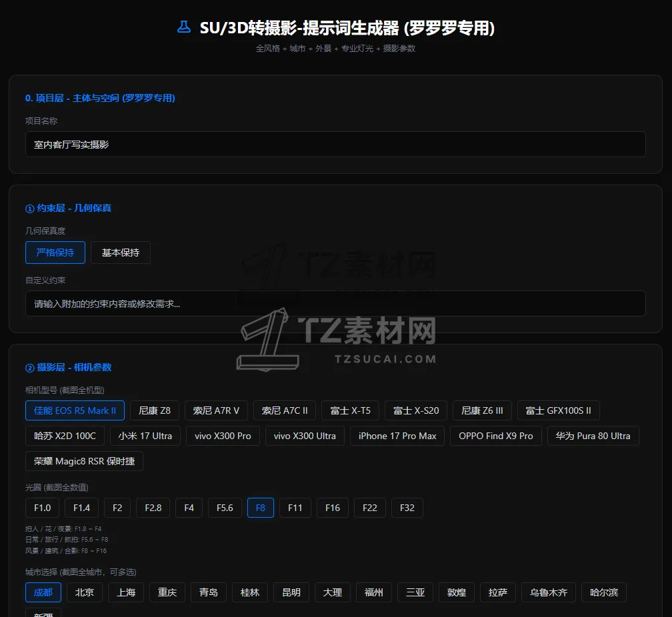Click the flask icon beside the title
This screenshot has height=617, width=672.
(184, 27)
